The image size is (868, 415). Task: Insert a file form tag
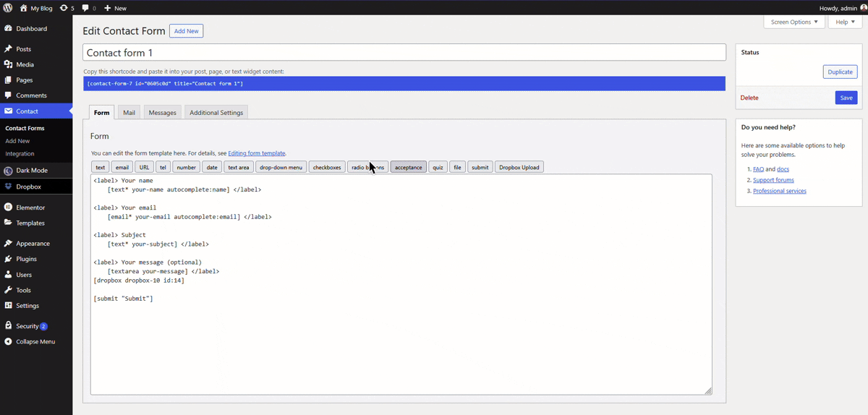pos(457,167)
